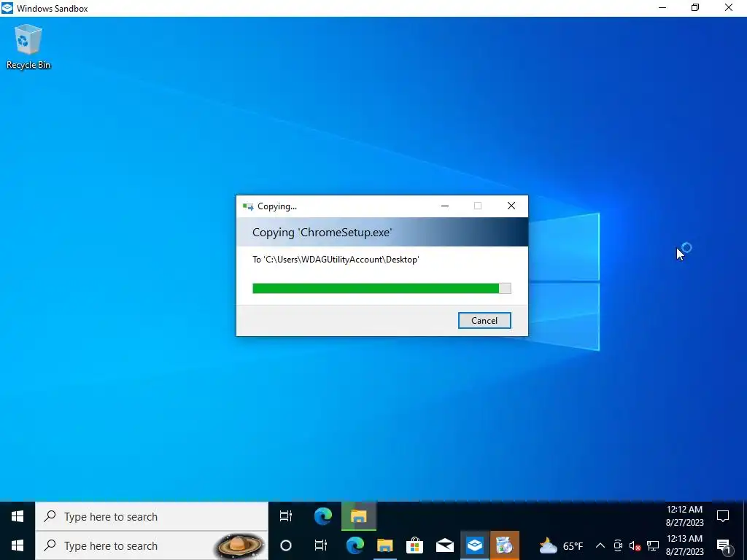The image size is (747, 560).
Task: Minimize the Windows Sandbox window
Action: [x=662, y=7]
